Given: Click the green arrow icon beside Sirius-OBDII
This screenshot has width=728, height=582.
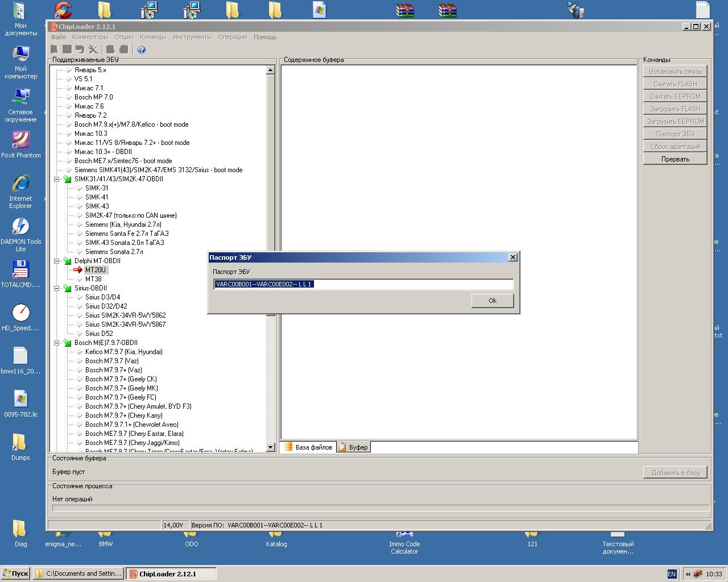Looking at the screenshot, I should pyautogui.click(x=67, y=288).
